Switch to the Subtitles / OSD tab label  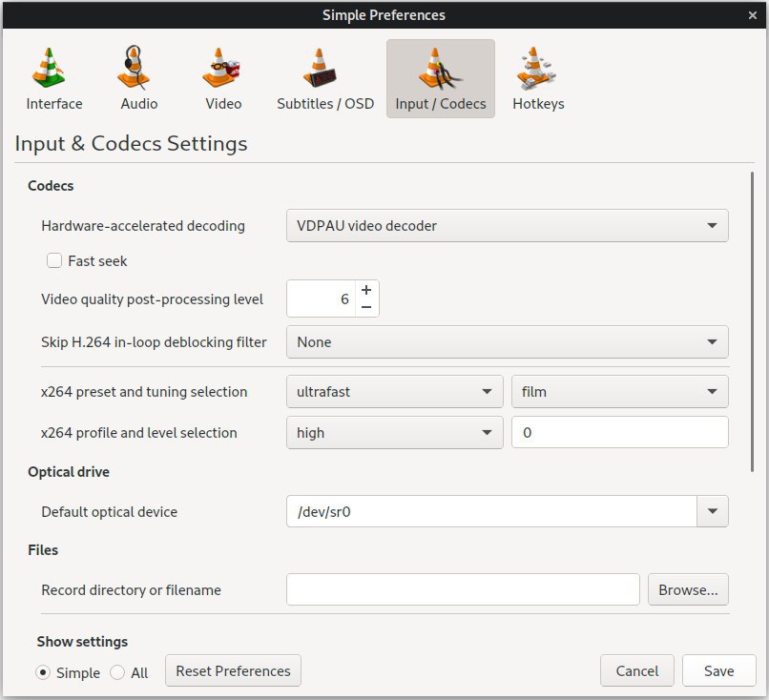pos(325,104)
